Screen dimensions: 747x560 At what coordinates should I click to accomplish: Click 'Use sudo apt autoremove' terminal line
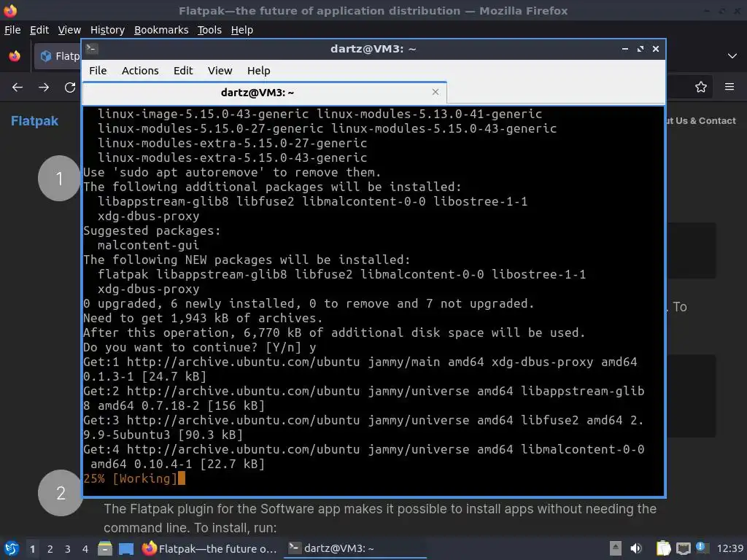232,172
